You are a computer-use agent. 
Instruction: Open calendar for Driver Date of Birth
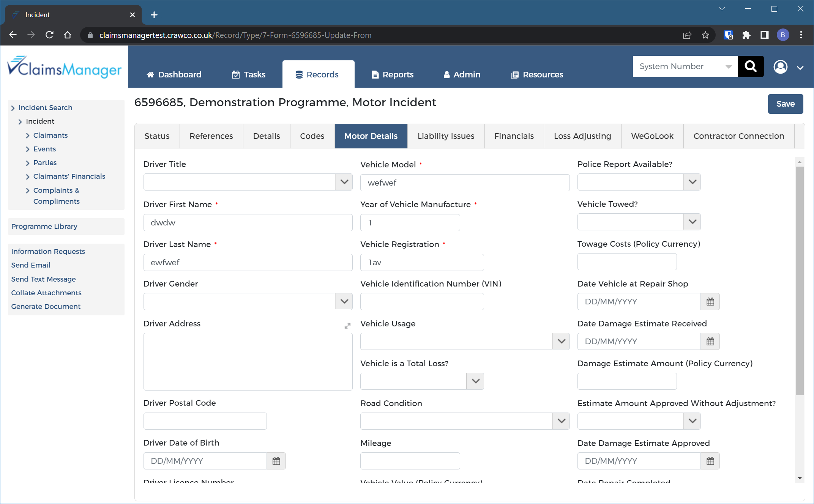(276, 461)
